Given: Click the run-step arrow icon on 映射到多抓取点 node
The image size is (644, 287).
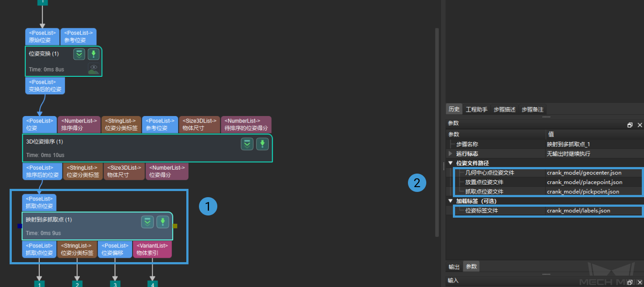Looking at the screenshot, I should 163,222.
